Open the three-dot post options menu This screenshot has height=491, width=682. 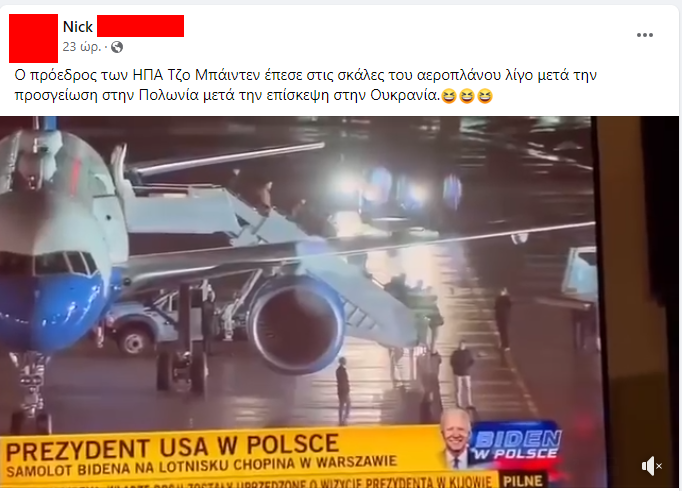(645, 35)
